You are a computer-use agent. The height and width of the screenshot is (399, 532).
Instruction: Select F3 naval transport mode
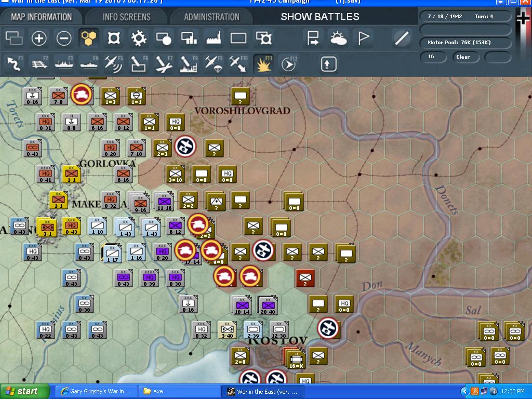(64, 63)
